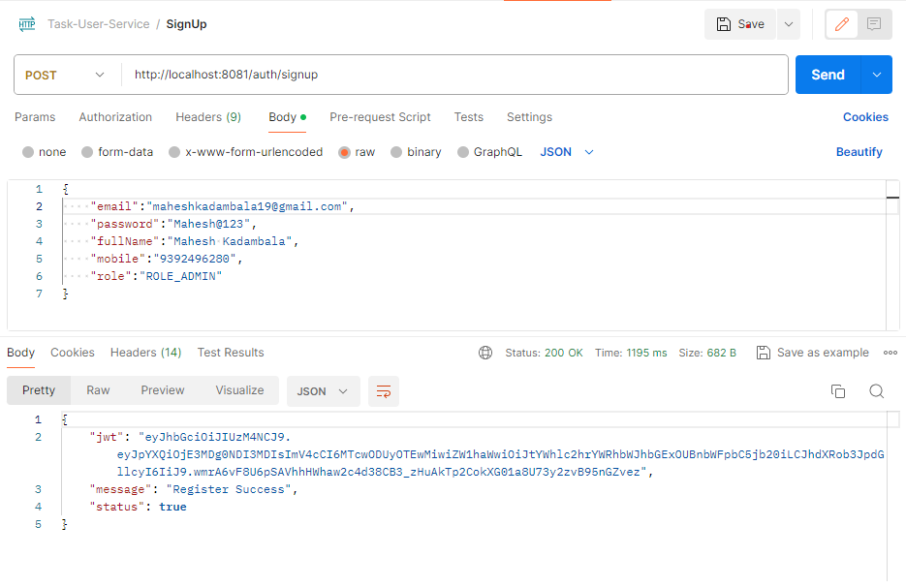Image resolution: width=906 pixels, height=588 pixels.
Task: Toggle response line wrap icon
Action: [384, 391]
